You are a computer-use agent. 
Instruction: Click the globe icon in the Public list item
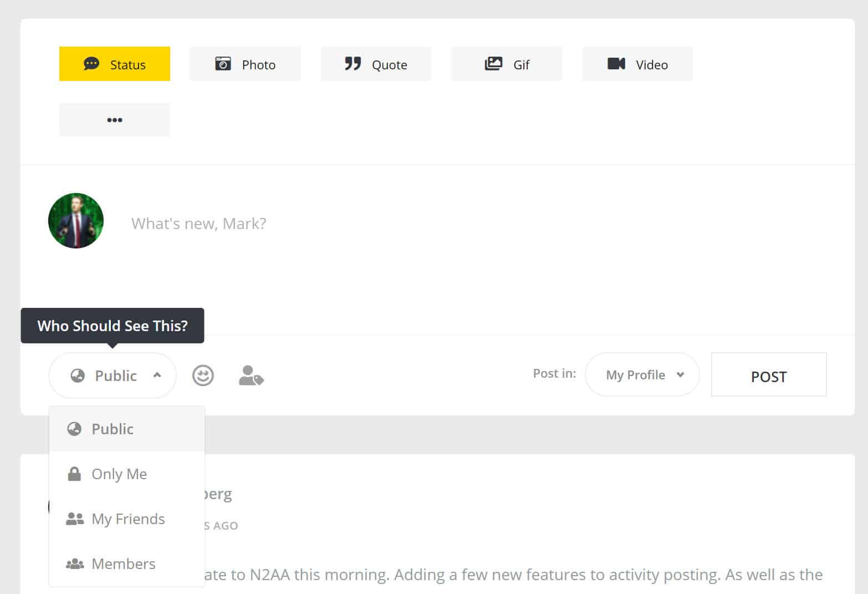[74, 429]
